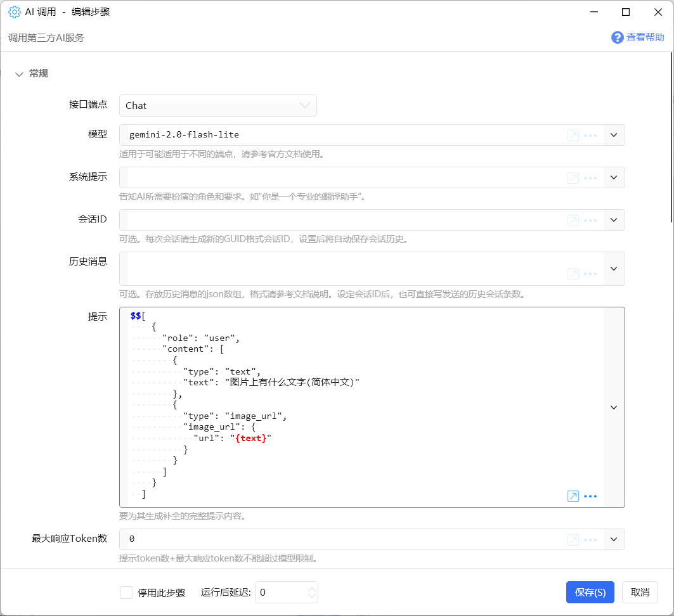Open the 接口端点 Chat dropdown
Viewport: 674px width, 616px height.
click(x=218, y=106)
